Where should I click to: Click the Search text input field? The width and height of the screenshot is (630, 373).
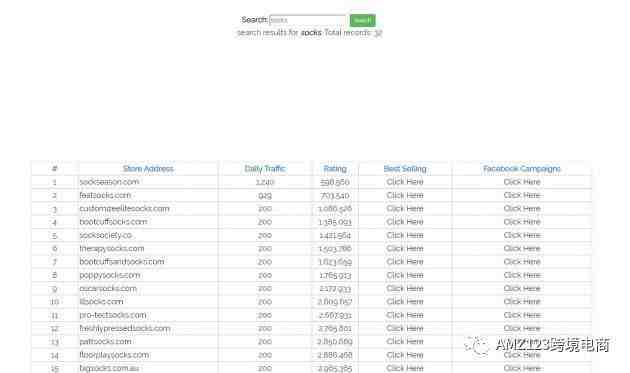(x=307, y=20)
